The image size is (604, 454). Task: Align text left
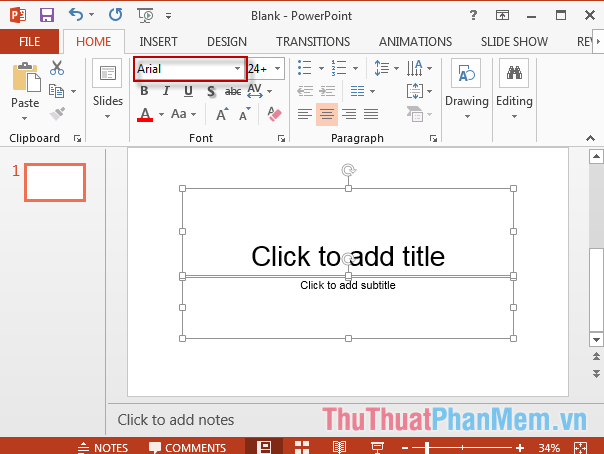(305, 114)
